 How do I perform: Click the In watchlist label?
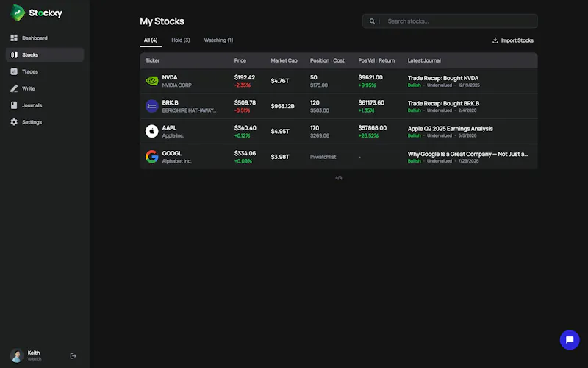[323, 157]
